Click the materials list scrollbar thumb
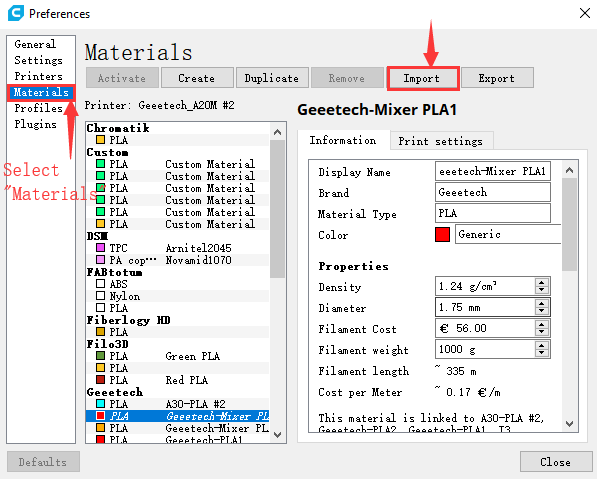 [278, 209]
